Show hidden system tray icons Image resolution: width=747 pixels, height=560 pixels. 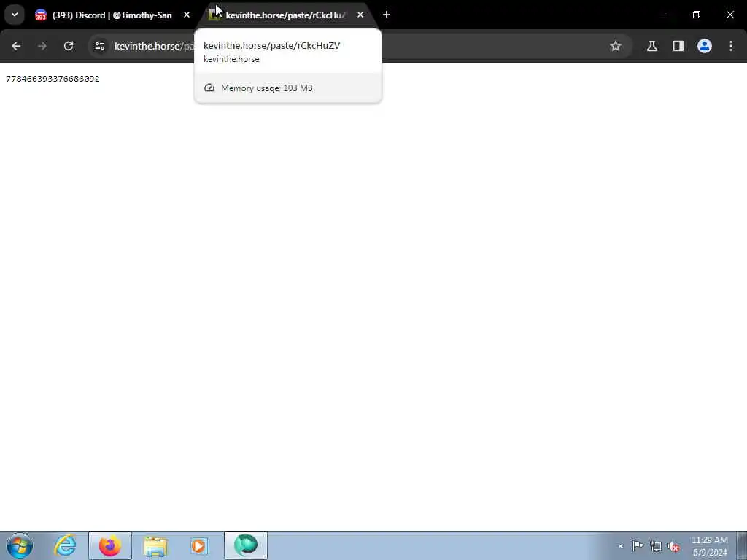[620, 546]
